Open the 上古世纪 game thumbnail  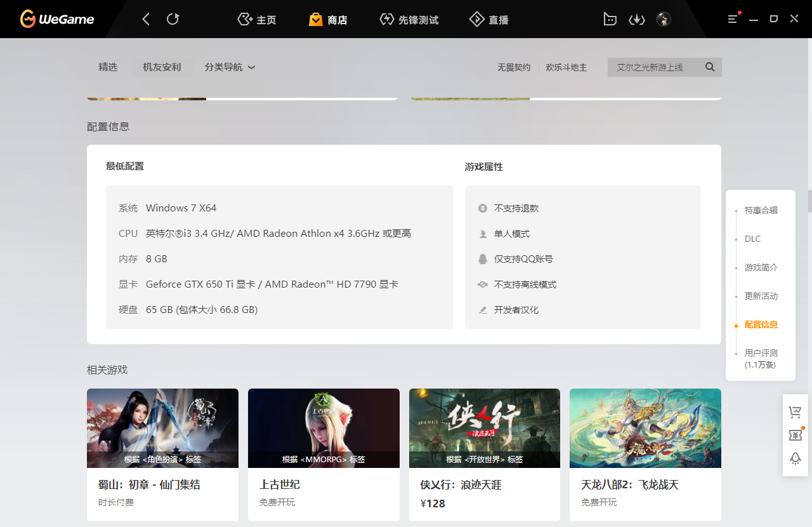[324, 428]
